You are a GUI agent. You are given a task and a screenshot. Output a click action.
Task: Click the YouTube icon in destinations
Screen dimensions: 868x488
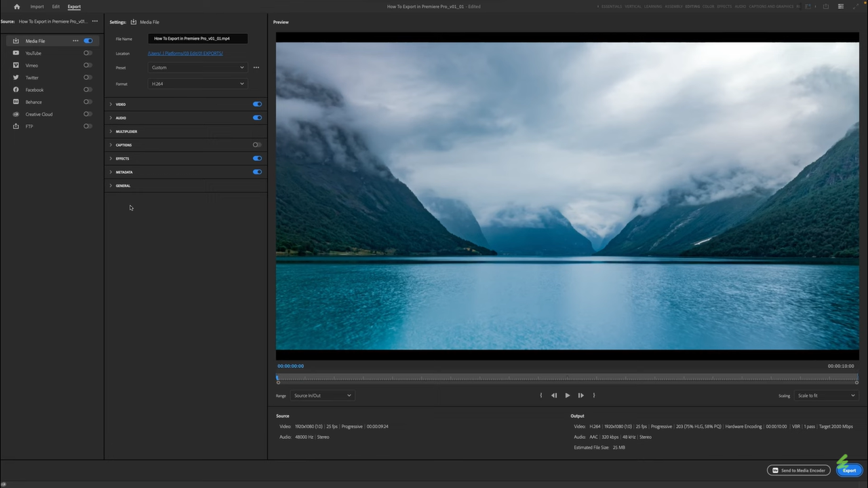tap(16, 53)
